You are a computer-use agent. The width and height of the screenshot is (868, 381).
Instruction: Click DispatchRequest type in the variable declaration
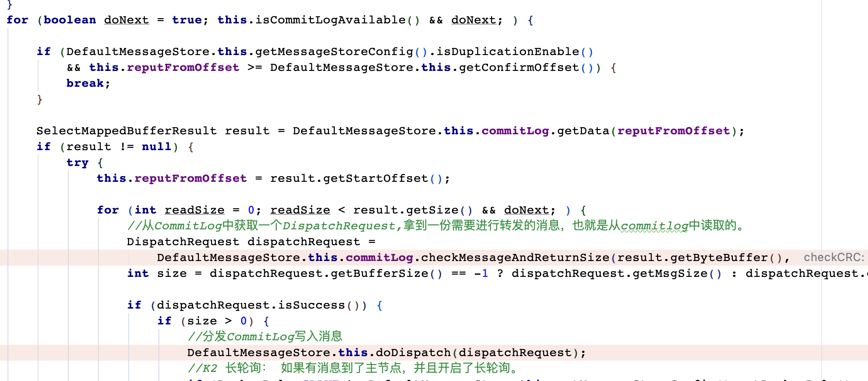point(183,242)
